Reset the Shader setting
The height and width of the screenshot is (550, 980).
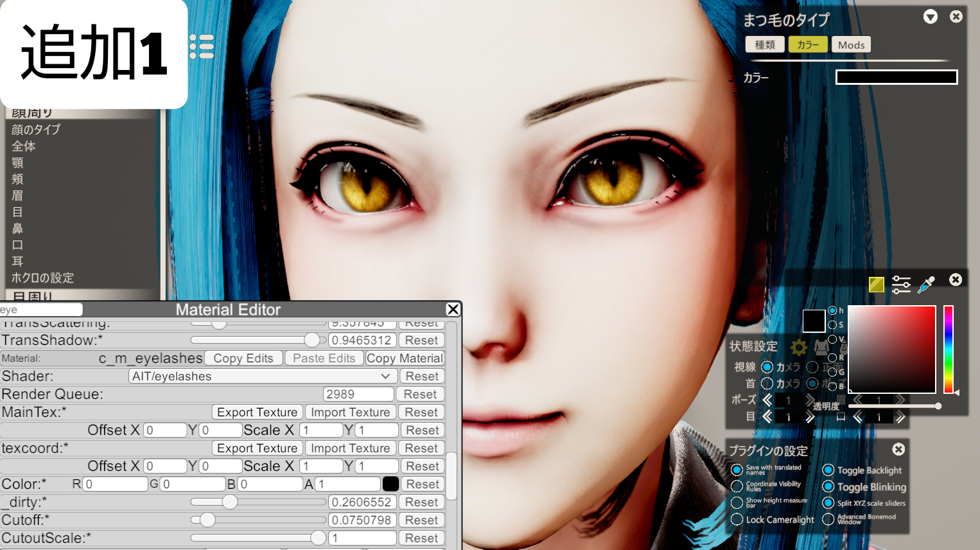pos(422,377)
